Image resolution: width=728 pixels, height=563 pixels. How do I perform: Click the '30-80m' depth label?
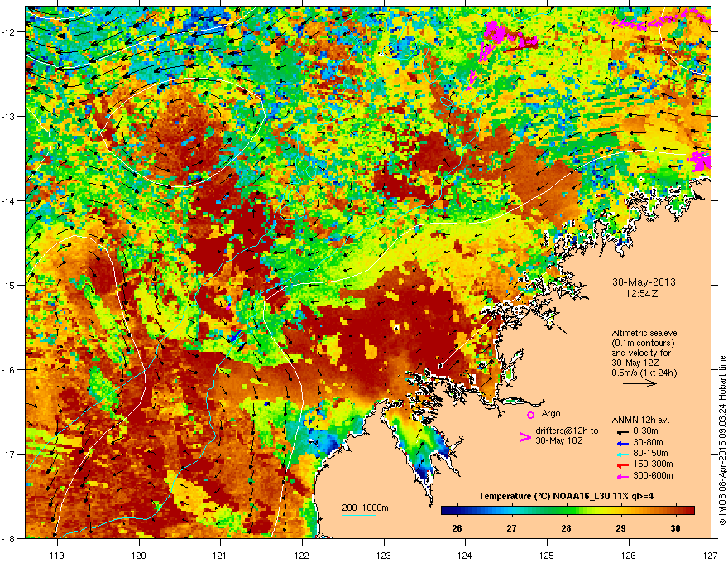[x=648, y=442]
